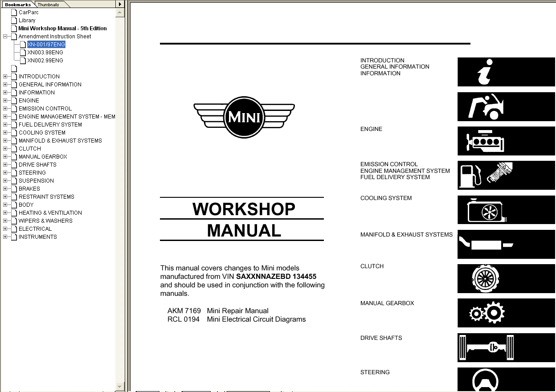Go to the HEATING & VENTILATION bookmark
This screenshot has height=392, width=556.
click(x=50, y=213)
